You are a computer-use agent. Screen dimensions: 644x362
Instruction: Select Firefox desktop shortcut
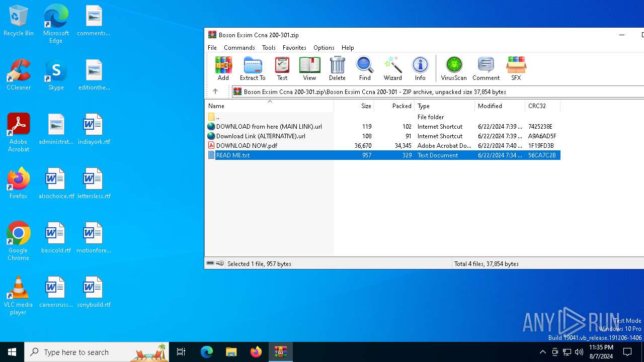19,184
